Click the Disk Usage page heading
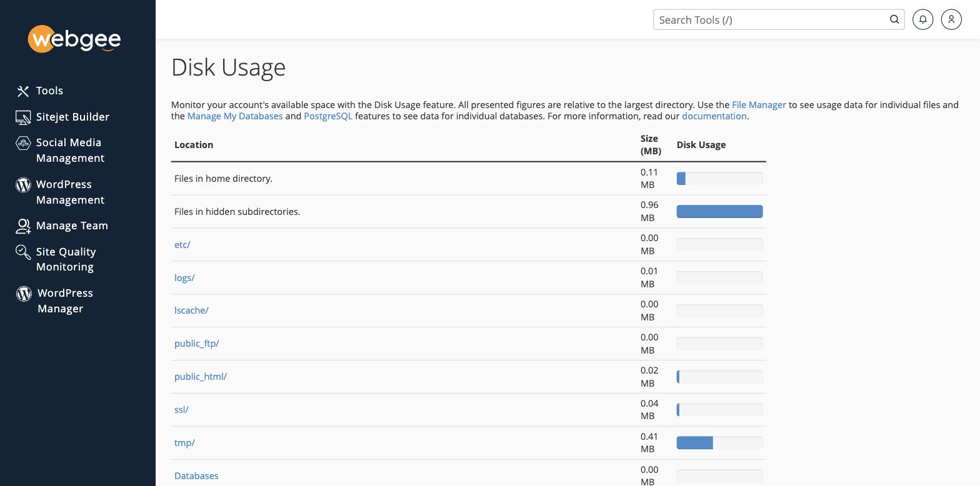This screenshot has width=980, height=486. 228,67
